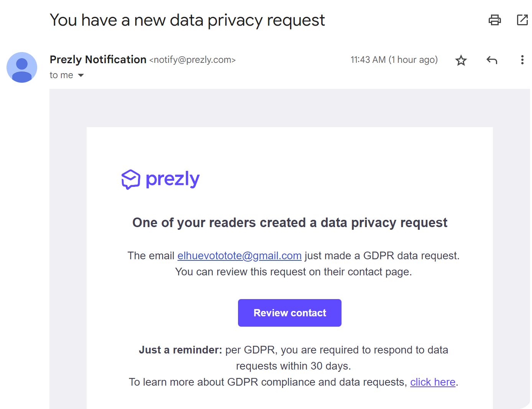Image resolution: width=532 pixels, height=409 pixels.
Task: Open the email in a new window
Action: 522,20
